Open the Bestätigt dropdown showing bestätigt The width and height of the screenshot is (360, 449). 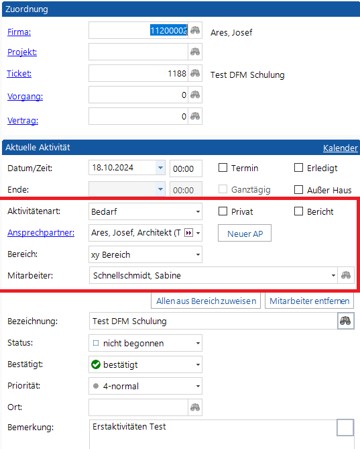click(198, 365)
